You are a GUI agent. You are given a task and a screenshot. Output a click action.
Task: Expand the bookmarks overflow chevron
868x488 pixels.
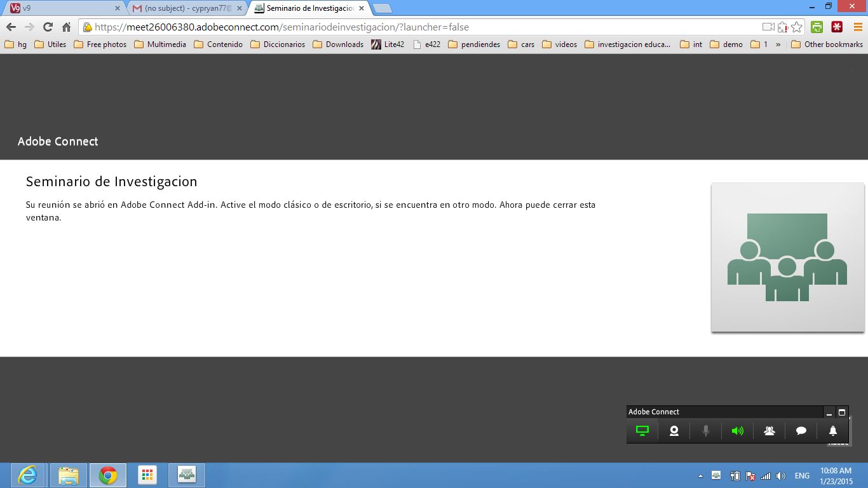pos(778,44)
